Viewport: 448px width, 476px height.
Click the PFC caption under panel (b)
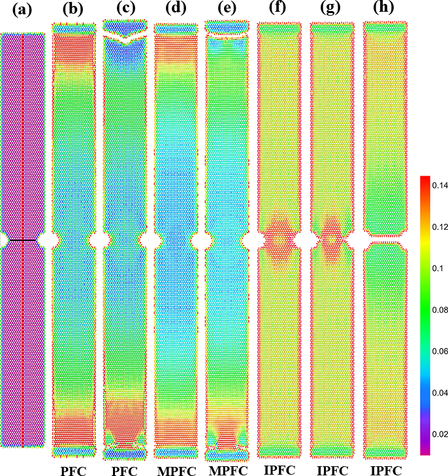pos(73,471)
